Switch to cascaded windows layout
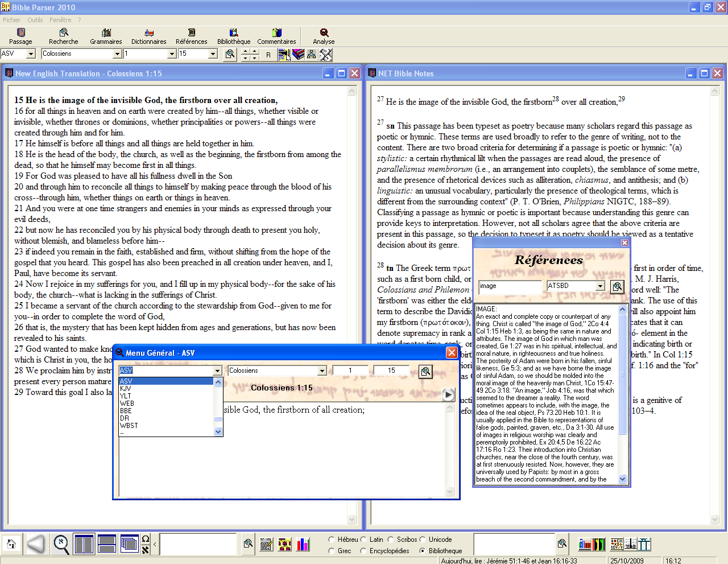 coord(130,544)
